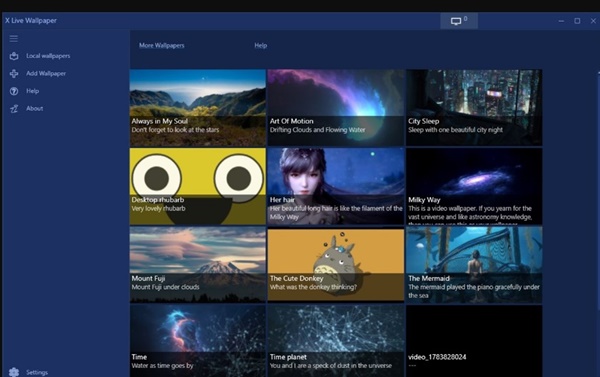The image size is (600, 377).
Task: Toggle the hamburger navigation menu
Action: (x=14, y=39)
